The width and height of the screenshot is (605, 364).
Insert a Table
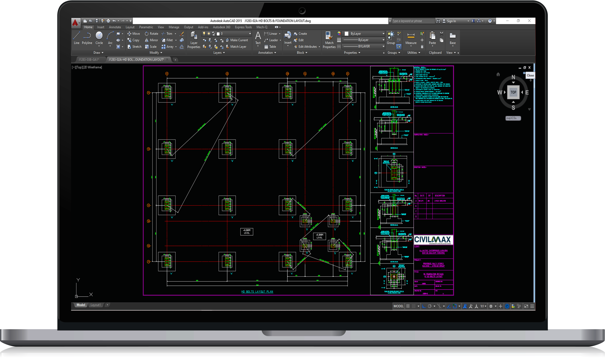pos(270,47)
